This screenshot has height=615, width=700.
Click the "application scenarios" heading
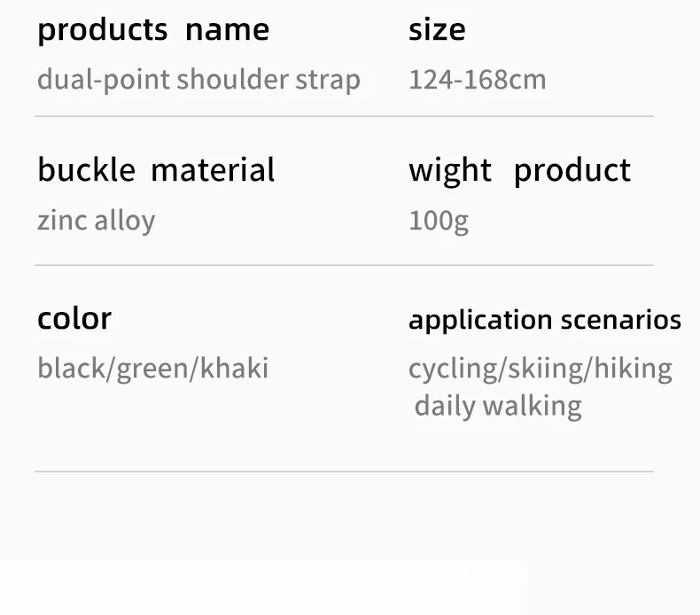545,320
